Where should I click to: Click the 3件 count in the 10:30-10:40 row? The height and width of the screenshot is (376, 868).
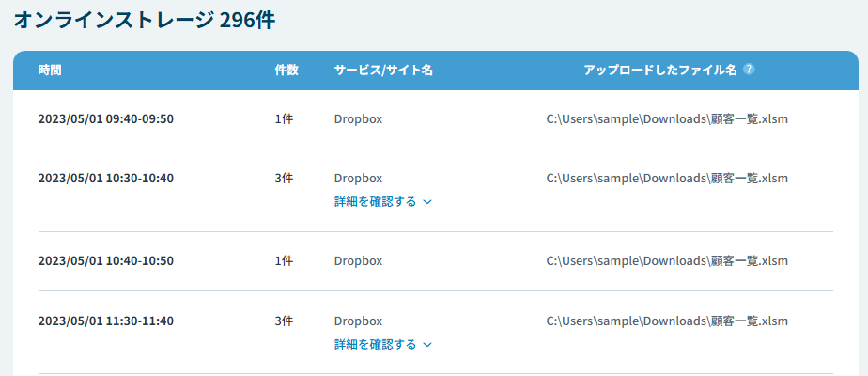tap(284, 179)
